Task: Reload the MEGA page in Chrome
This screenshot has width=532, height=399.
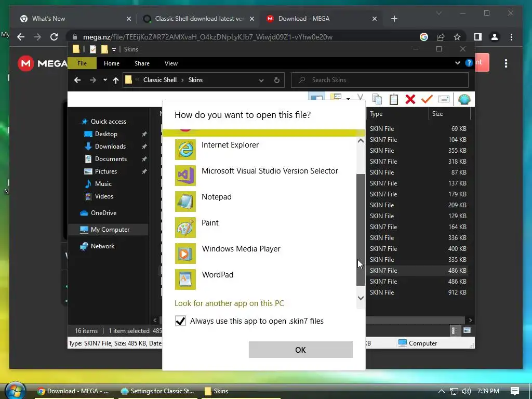Action: click(54, 37)
